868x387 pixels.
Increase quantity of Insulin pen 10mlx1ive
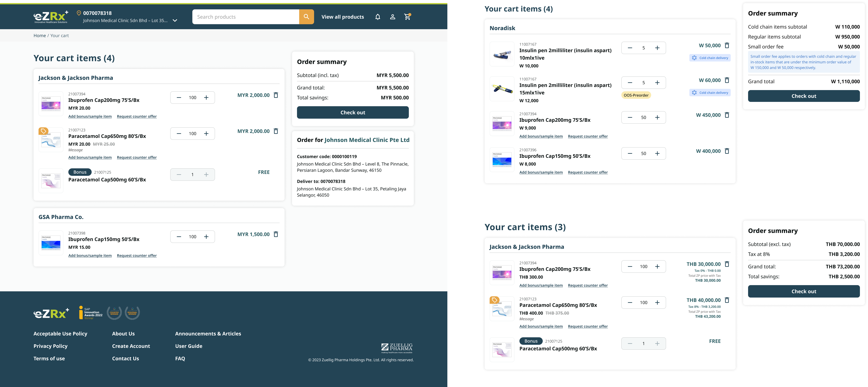[x=657, y=48]
